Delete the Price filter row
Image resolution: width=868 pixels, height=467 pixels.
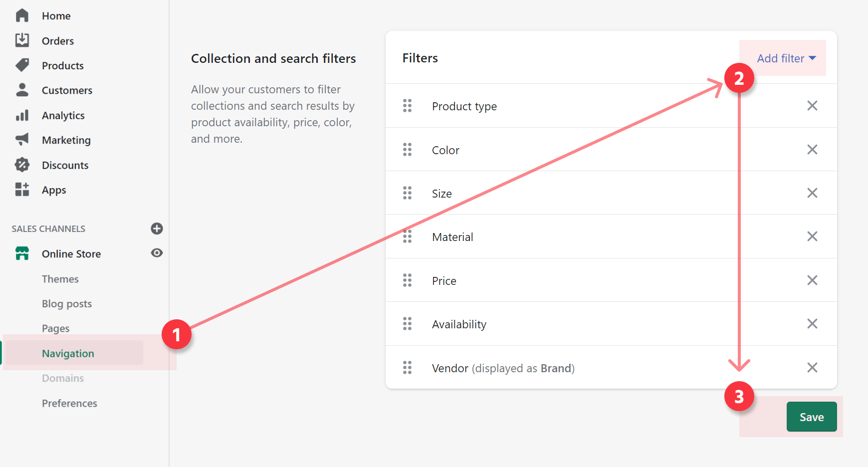812,280
